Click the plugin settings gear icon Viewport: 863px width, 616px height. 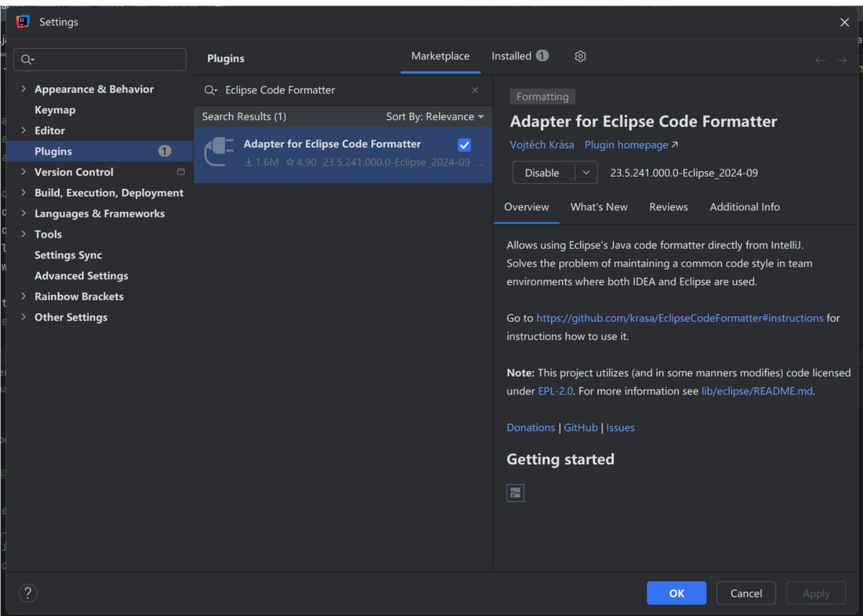[580, 56]
